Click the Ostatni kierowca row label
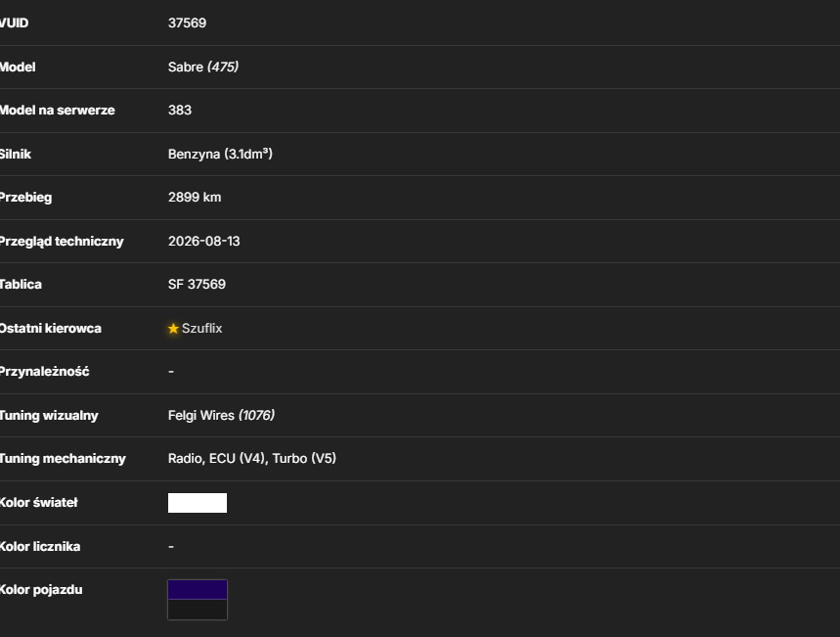This screenshot has height=637, width=840. [x=50, y=328]
